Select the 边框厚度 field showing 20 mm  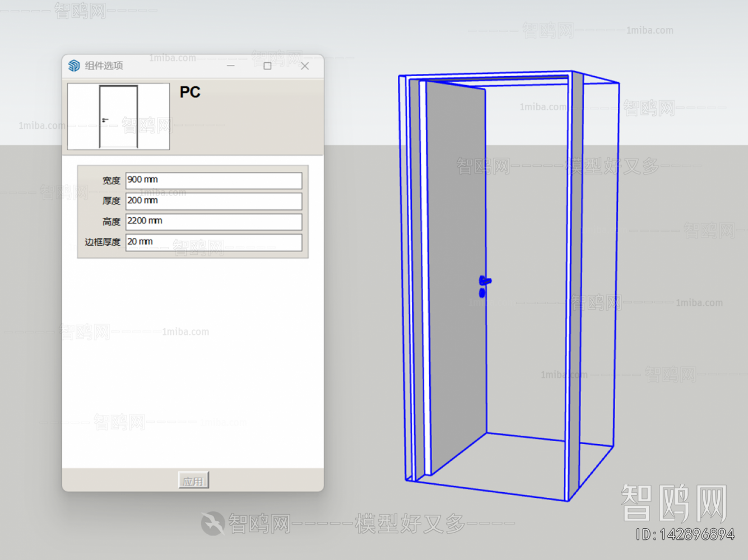coord(213,242)
